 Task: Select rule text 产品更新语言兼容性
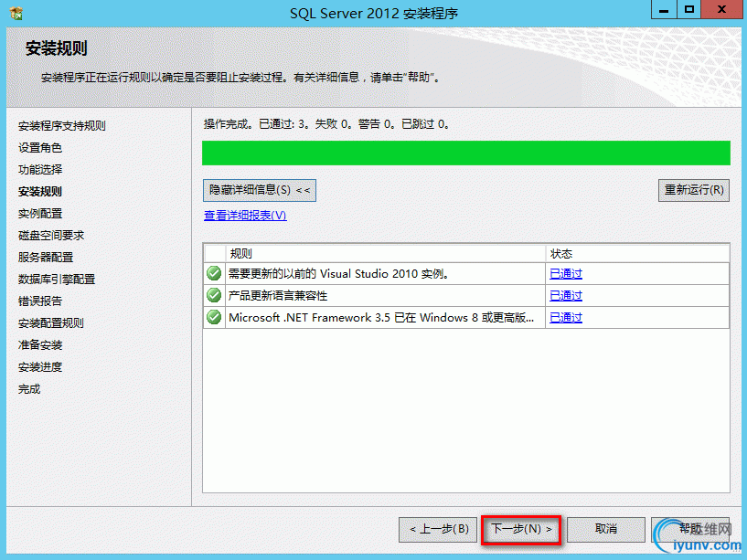click(278, 296)
